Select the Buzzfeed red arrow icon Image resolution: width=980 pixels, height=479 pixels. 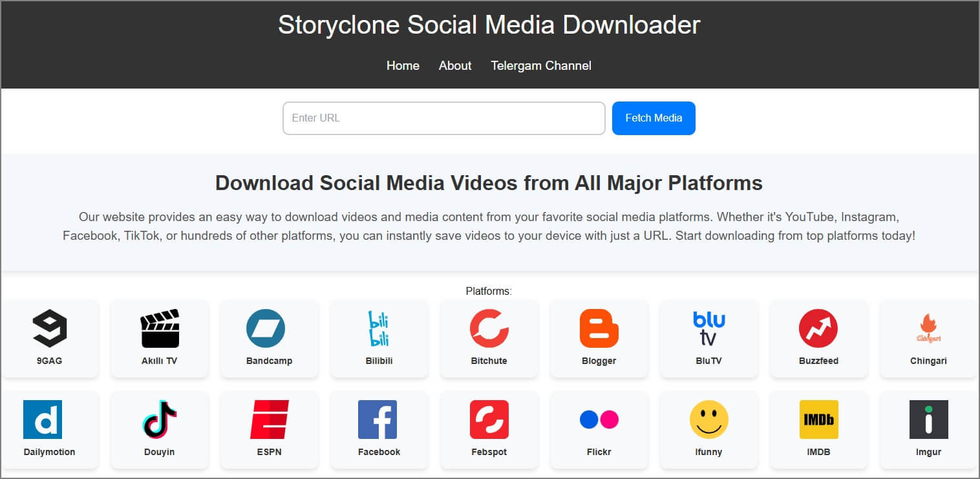(x=819, y=328)
